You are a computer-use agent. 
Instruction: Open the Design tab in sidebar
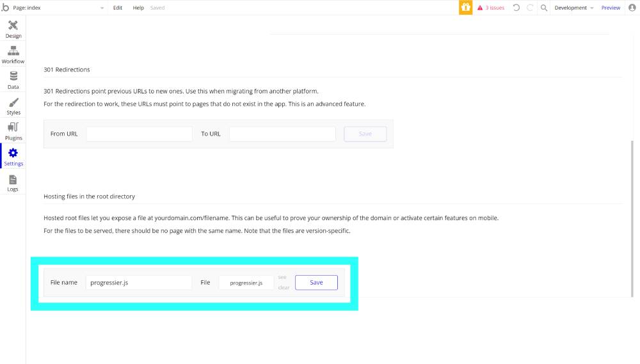[x=13, y=29]
